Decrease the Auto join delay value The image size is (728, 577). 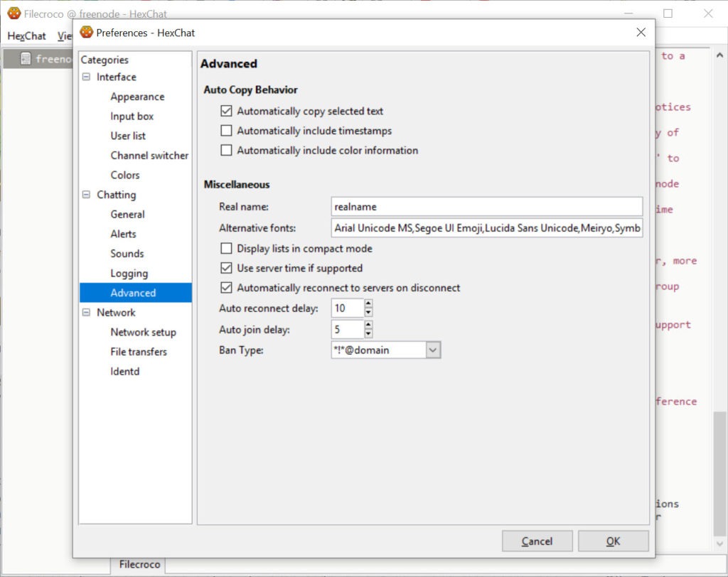pos(368,334)
